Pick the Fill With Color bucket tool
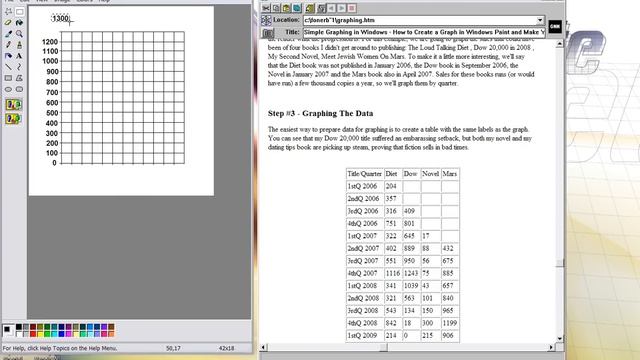 19,23
